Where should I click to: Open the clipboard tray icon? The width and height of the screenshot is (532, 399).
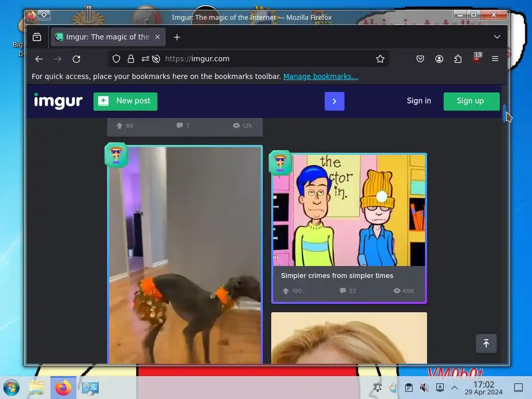click(409, 388)
